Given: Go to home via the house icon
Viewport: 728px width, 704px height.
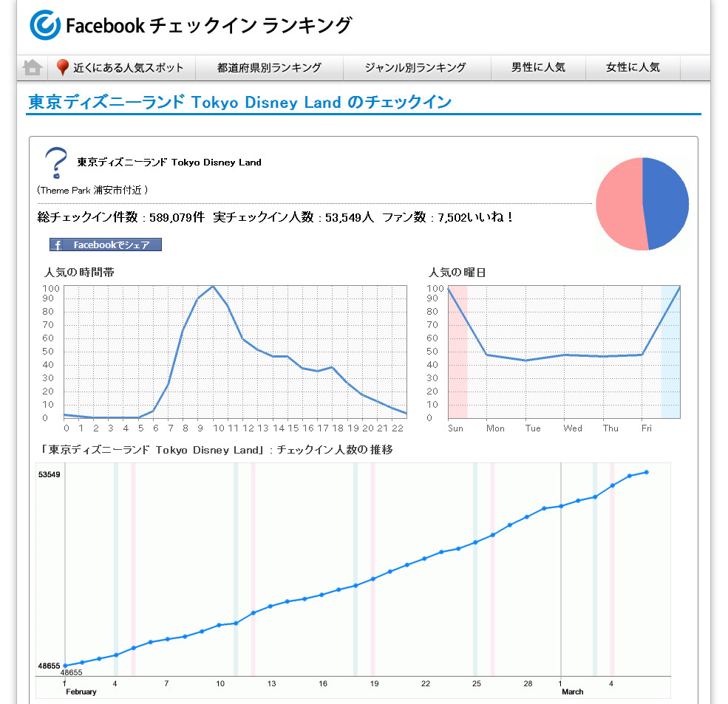Looking at the screenshot, I should (33, 67).
